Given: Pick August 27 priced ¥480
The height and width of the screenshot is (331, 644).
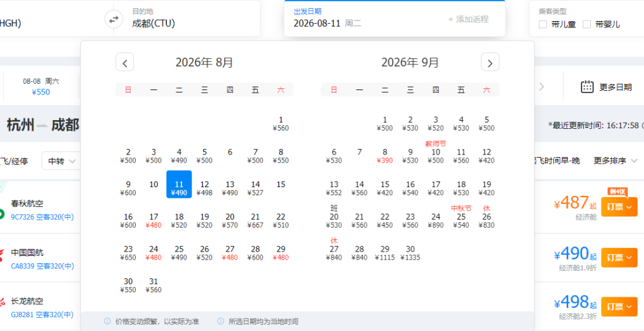Looking at the screenshot, I should (230, 253).
